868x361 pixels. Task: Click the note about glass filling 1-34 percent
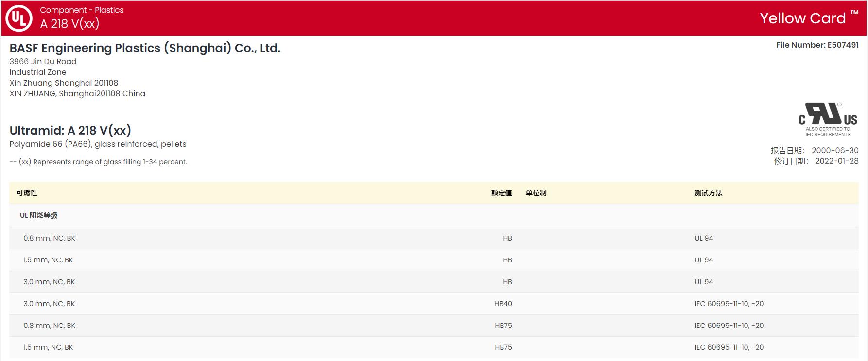[x=98, y=162]
